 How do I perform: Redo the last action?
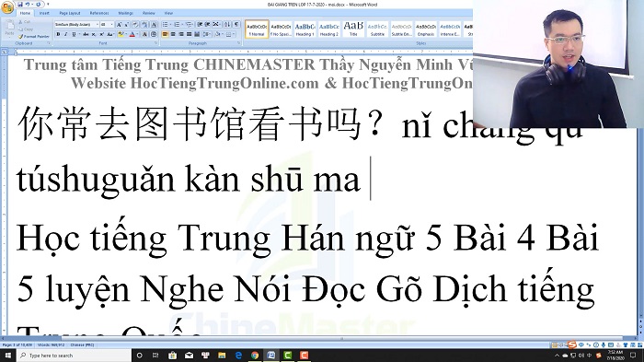39,5
